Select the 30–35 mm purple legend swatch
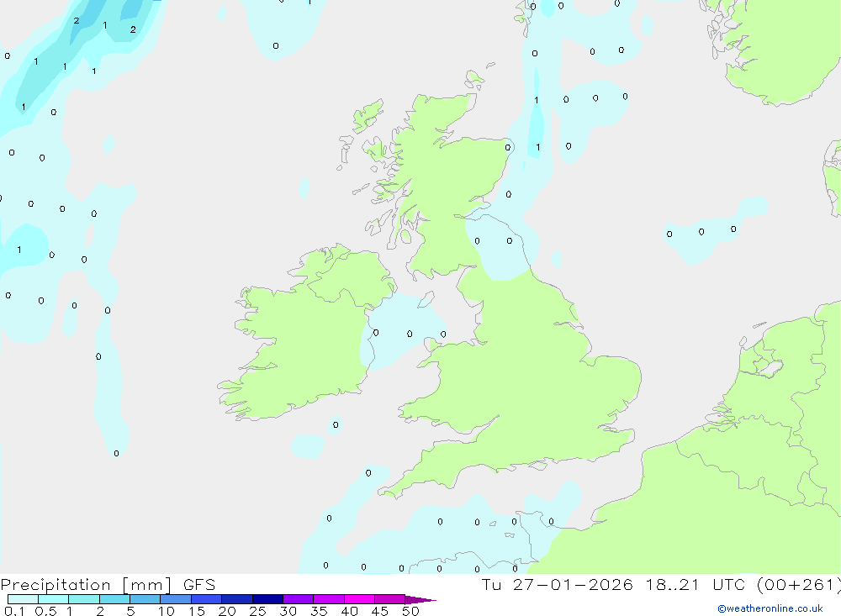 pyautogui.click(x=299, y=599)
